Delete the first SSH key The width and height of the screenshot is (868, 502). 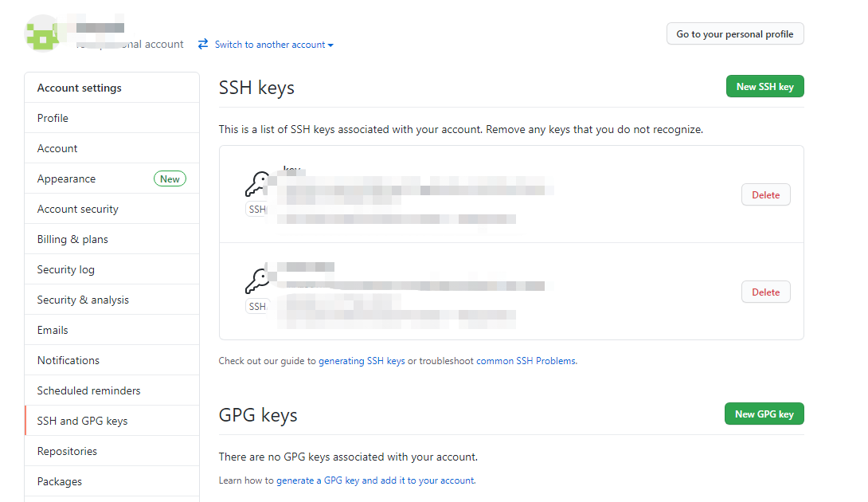[x=765, y=194]
